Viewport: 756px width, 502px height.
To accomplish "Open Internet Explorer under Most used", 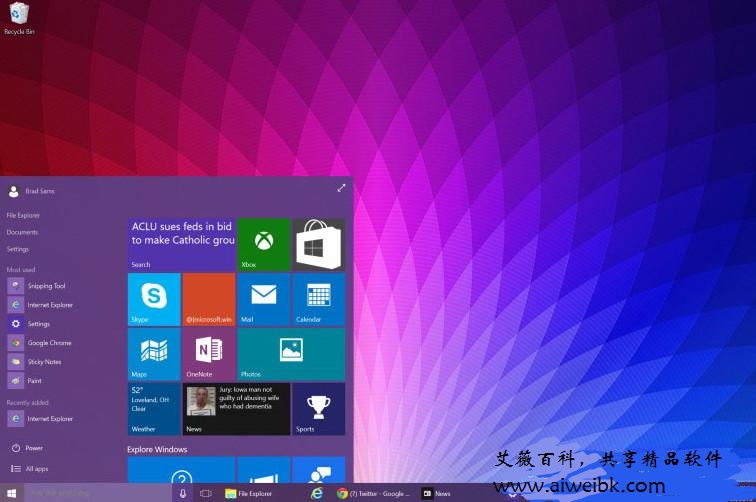I will coord(40,305).
